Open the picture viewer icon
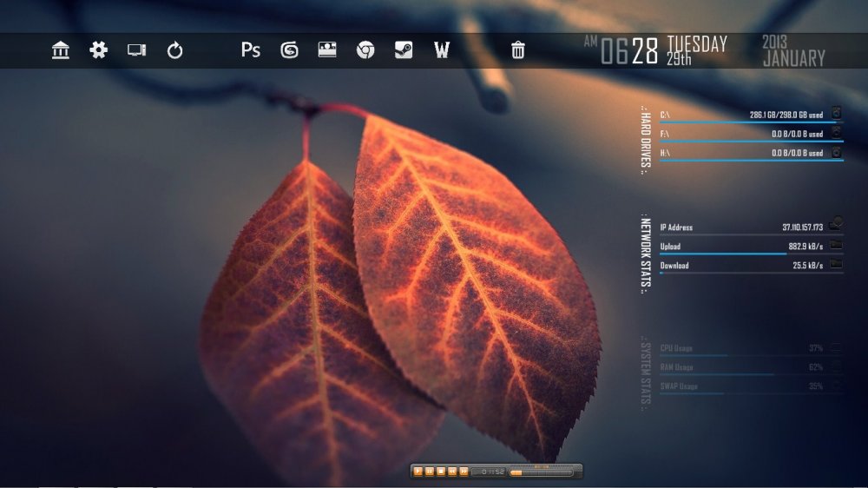This screenshot has height=488, width=868. click(x=327, y=50)
